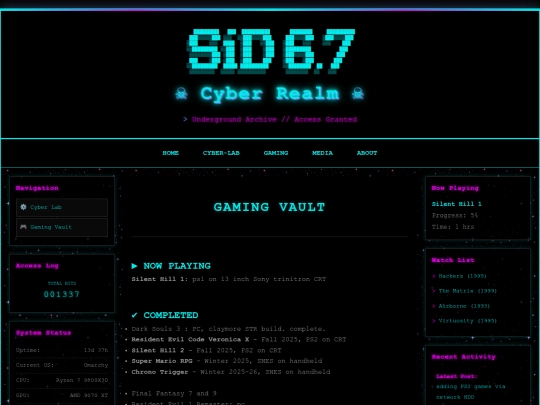Image resolution: width=540 pixels, height=405 pixels.
Task: Click the 'Latest Post:' label
Action: [x=457, y=376]
